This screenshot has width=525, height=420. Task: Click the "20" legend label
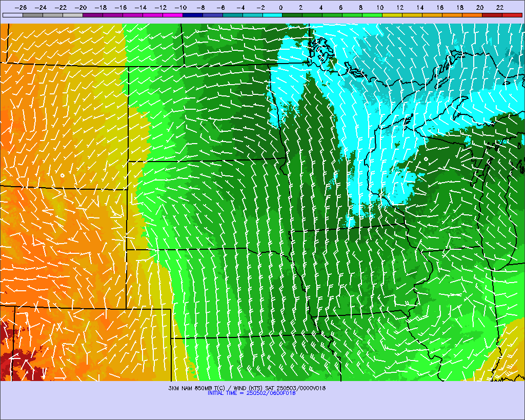pyautogui.click(x=480, y=7)
